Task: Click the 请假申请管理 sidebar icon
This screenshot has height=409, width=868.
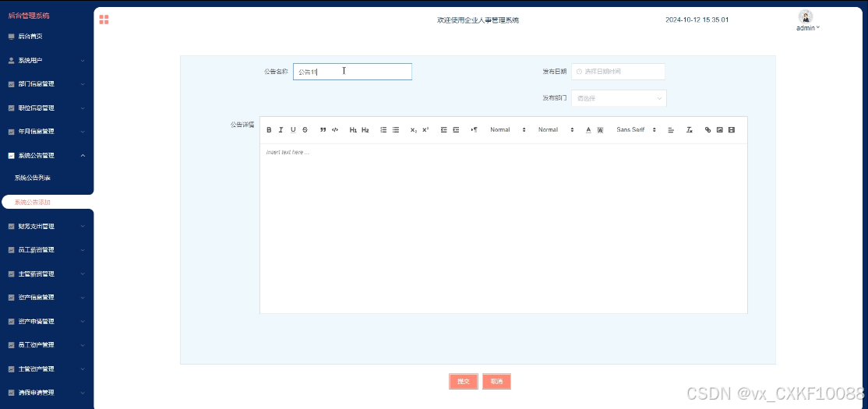Action: point(11,393)
